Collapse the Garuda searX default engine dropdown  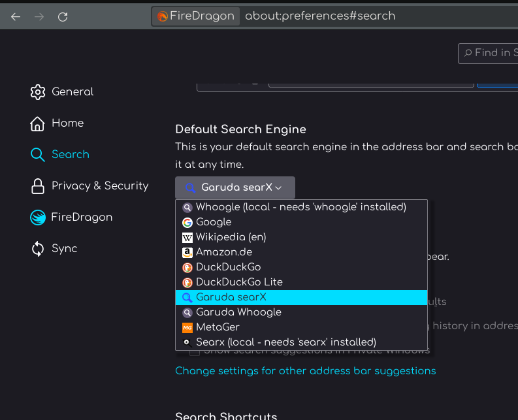click(235, 187)
